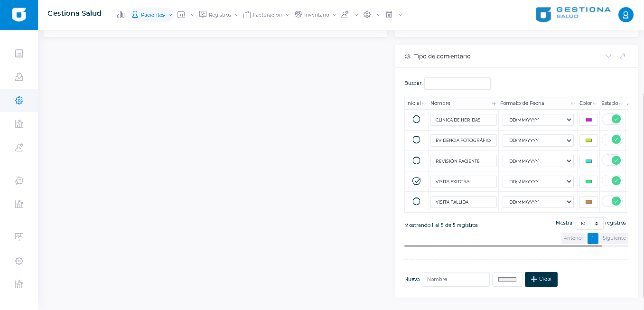Open the list icon in the left sidebar
This screenshot has width=644, height=310.
tap(19, 54)
